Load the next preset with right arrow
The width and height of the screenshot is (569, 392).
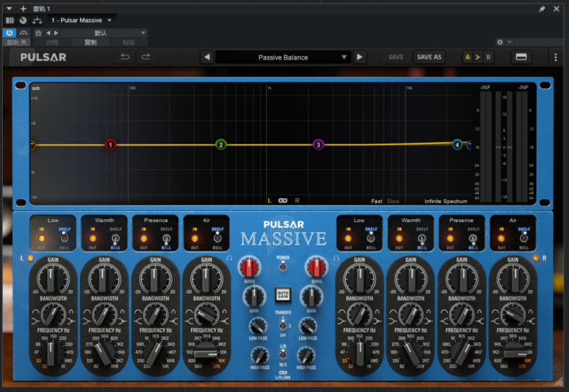coord(360,57)
